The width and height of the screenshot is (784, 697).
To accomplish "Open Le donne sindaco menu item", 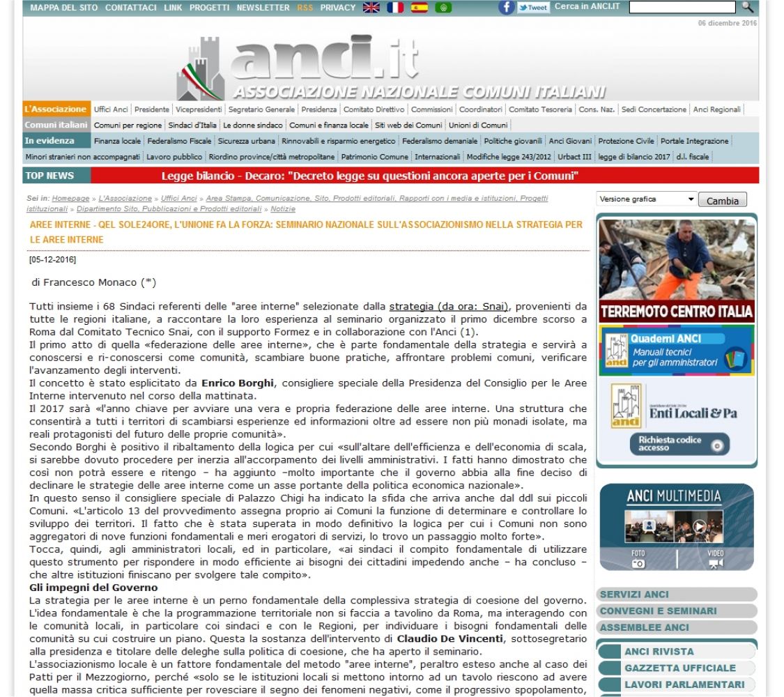I will click(x=252, y=125).
